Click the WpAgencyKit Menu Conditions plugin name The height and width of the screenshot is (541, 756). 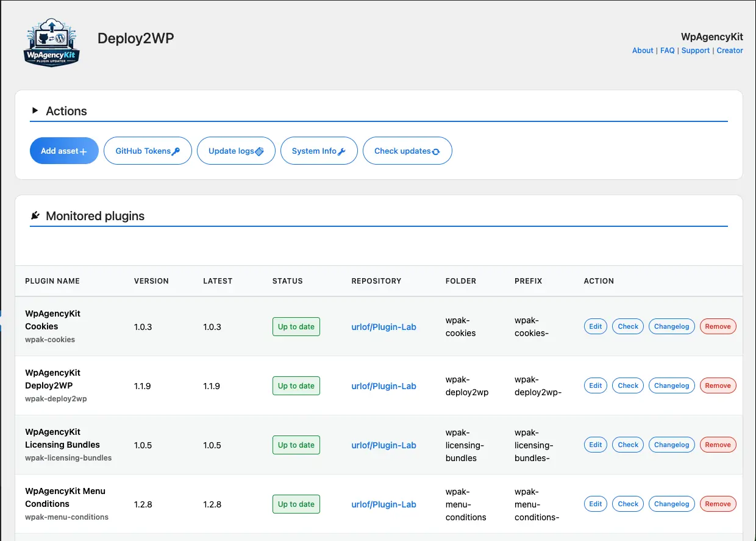[65, 497]
